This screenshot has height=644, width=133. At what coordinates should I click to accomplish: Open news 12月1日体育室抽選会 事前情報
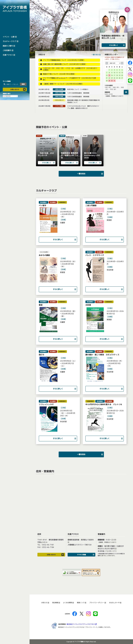click(x=78, y=93)
